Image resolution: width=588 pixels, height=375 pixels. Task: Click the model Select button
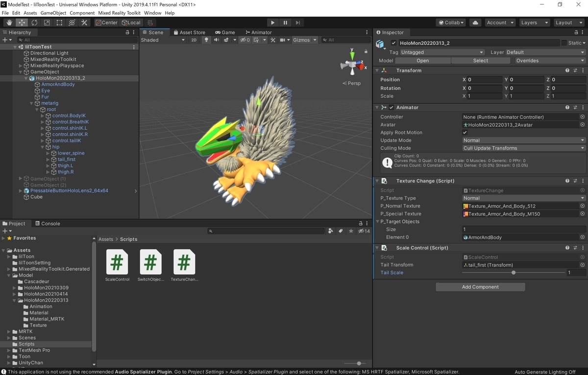tap(480, 61)
